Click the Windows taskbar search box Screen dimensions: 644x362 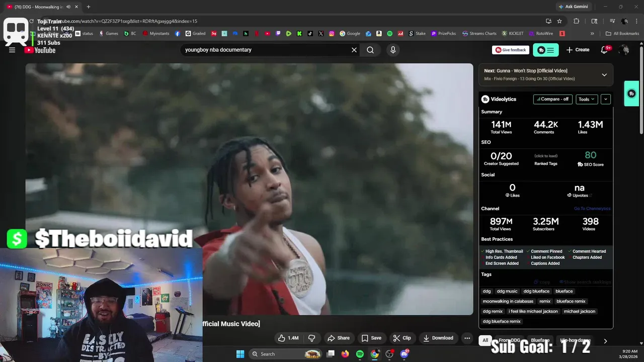[x=286, y=354]
